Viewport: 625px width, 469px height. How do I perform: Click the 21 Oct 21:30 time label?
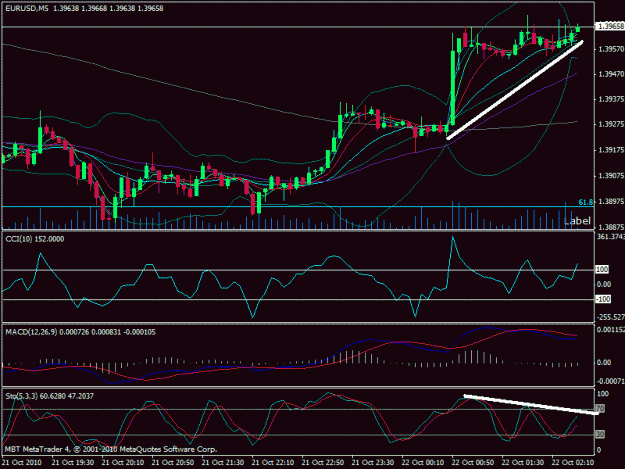[223, 462]
